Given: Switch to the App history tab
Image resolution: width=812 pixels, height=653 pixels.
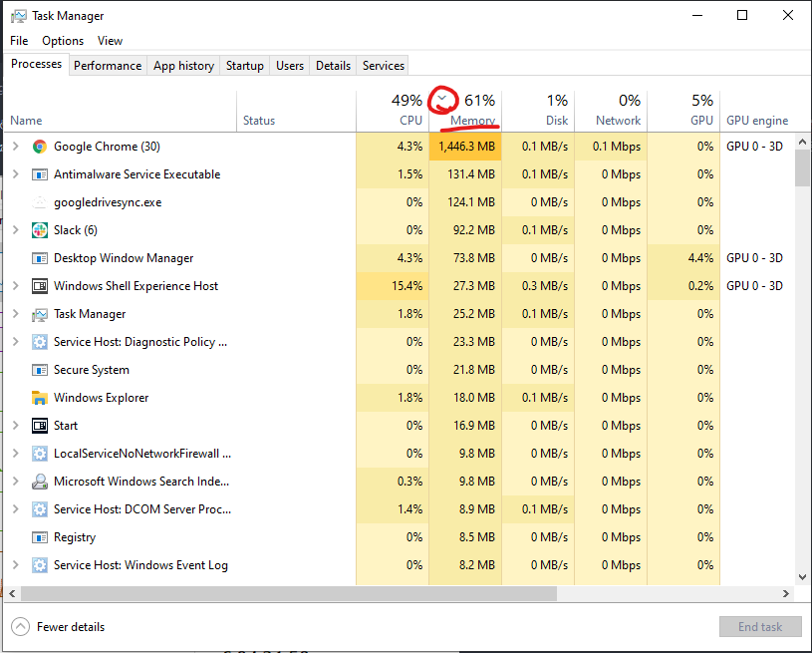Looking at the screenshot, I should 183,66.
